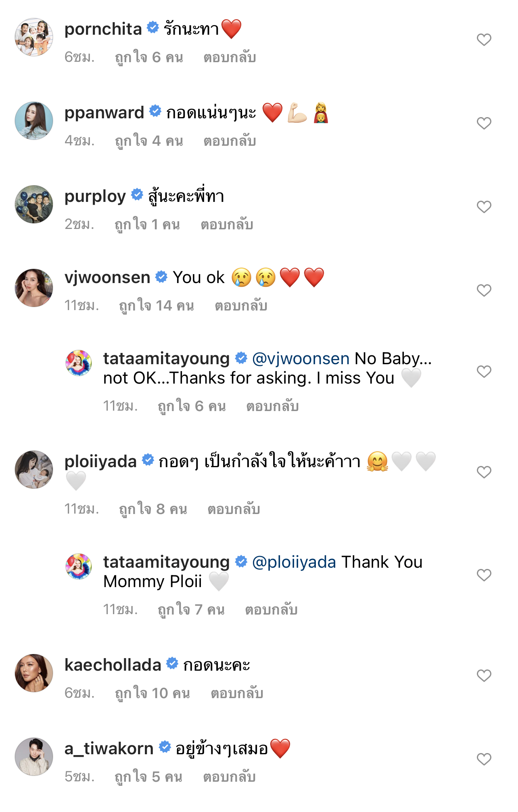Tap the heart beside ppanward's comment
Viewport: 518px width, 812px height.
pos(484,123)
